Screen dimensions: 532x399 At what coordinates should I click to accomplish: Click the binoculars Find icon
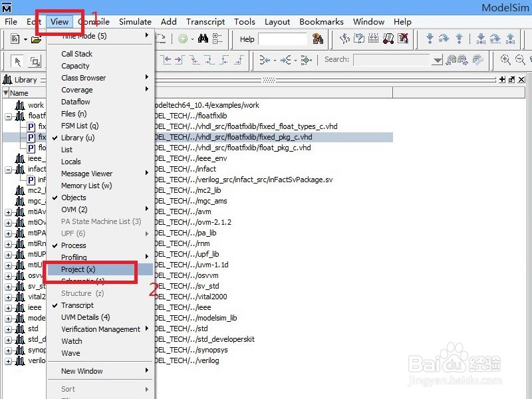point(203,39)
